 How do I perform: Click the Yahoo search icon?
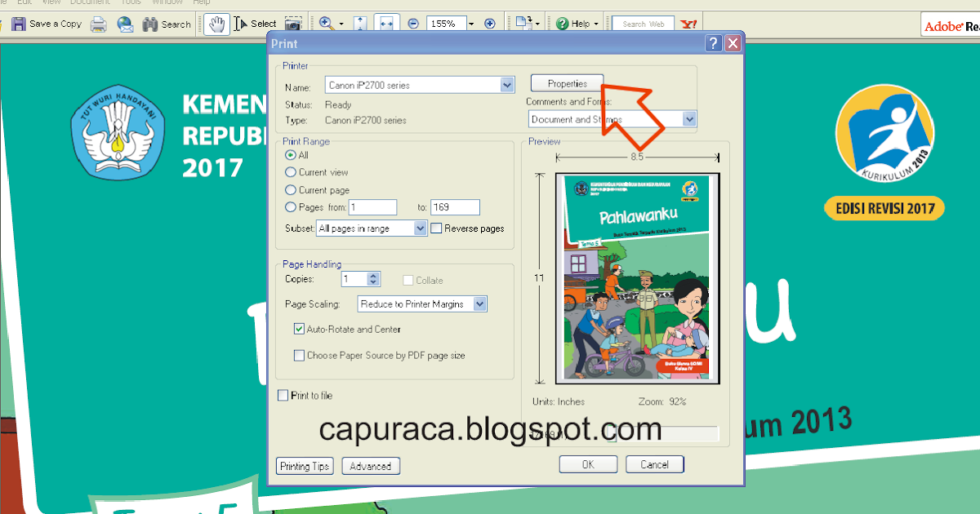[x=688, y=24]
